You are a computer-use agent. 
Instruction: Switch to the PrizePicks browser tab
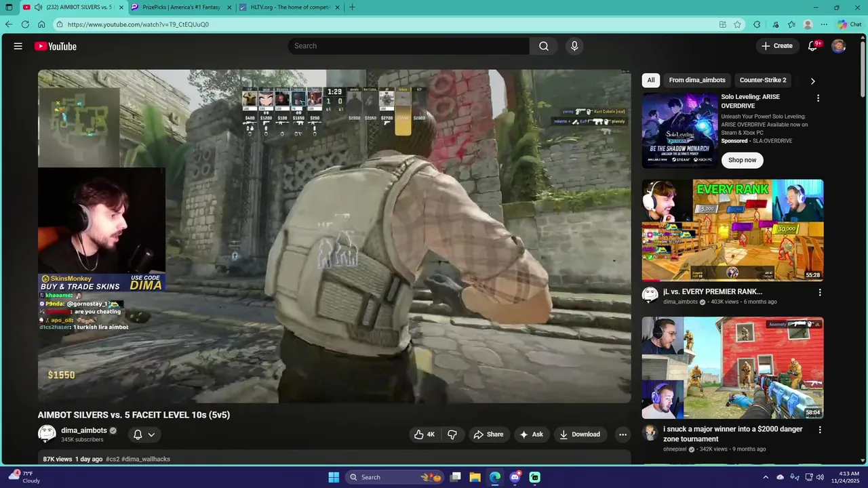point(180,7)
